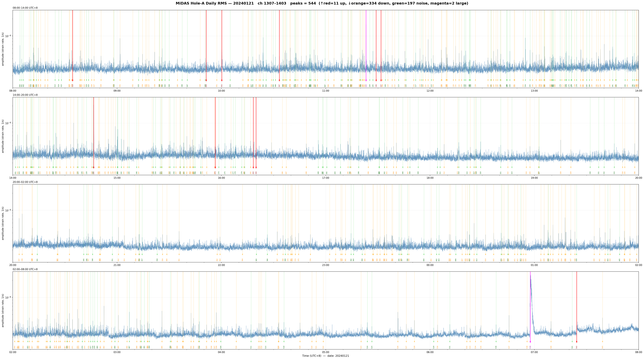Click the '02:00–08:00 UTC+8' panel title

[25, 269]
